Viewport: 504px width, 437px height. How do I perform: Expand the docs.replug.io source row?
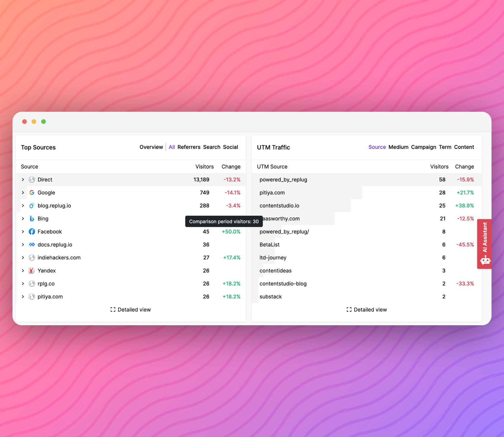(x=23, y=245)
